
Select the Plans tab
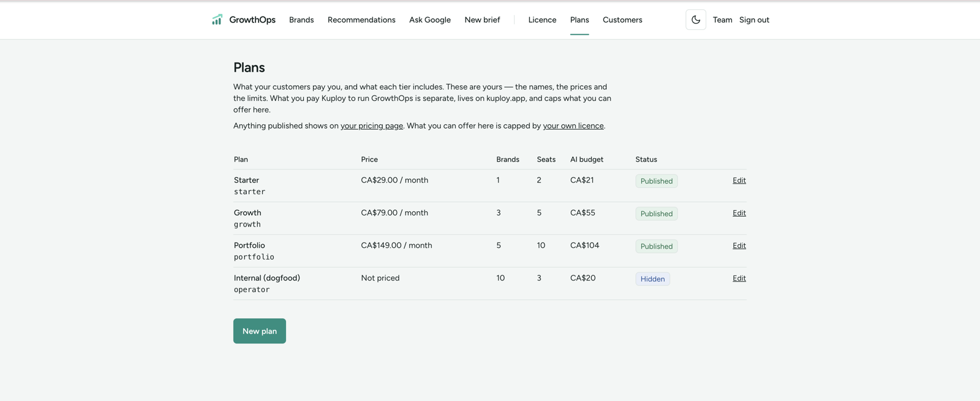[579, 20]
